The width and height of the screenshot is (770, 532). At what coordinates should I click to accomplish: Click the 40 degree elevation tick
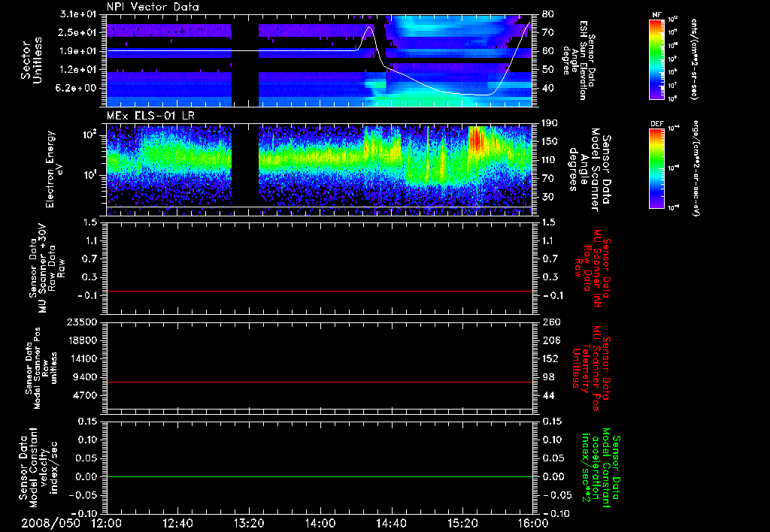547,89
